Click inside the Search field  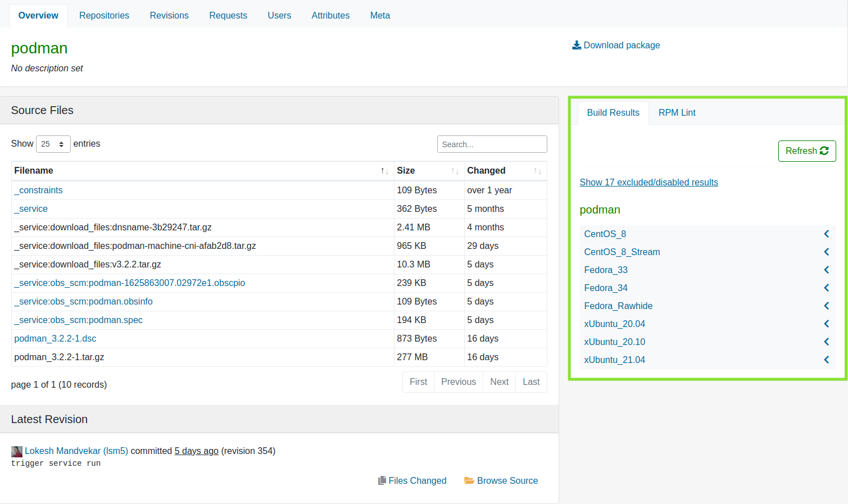492,144
